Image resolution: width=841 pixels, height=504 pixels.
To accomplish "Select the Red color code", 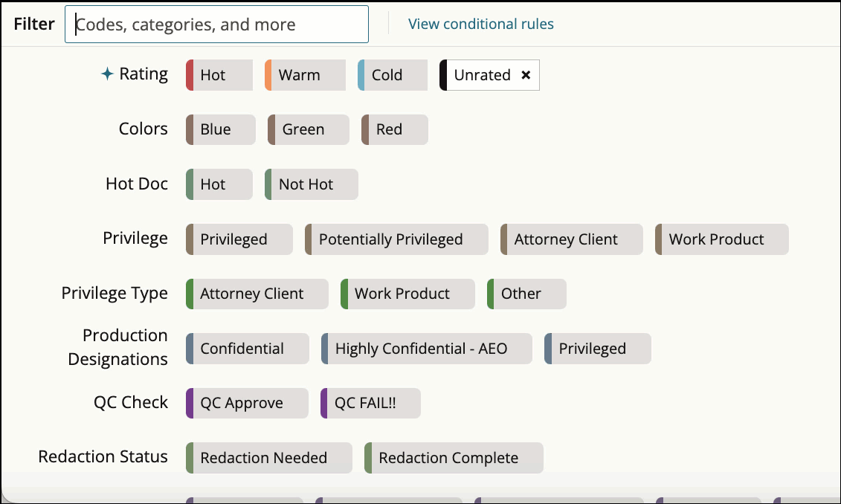I will coord(394,129).
